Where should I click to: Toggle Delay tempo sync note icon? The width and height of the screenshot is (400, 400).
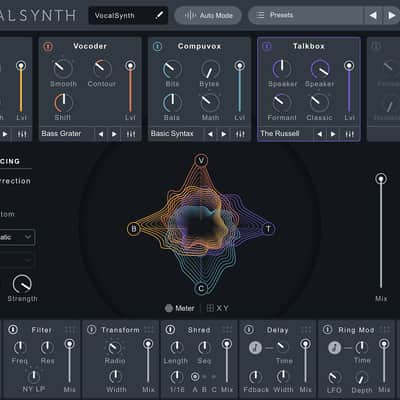point(255,348)
